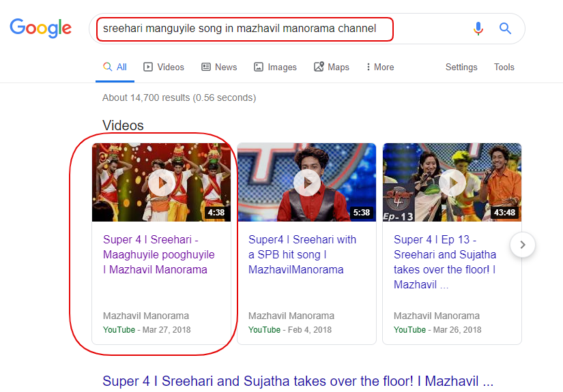Open Super 4 Ep 13 Sreehari and Sujatha link

pos(445,262)
